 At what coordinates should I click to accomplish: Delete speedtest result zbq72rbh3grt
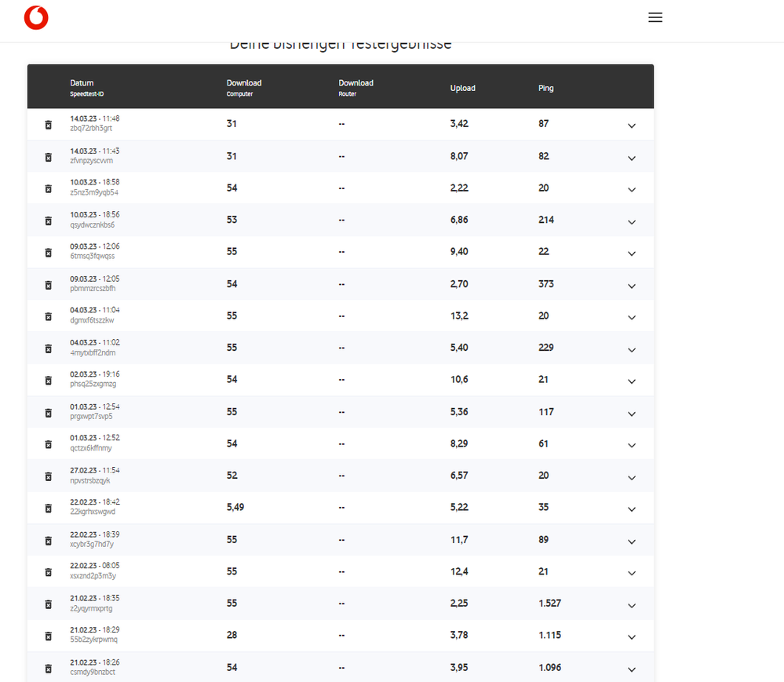(x=48, y=125)
